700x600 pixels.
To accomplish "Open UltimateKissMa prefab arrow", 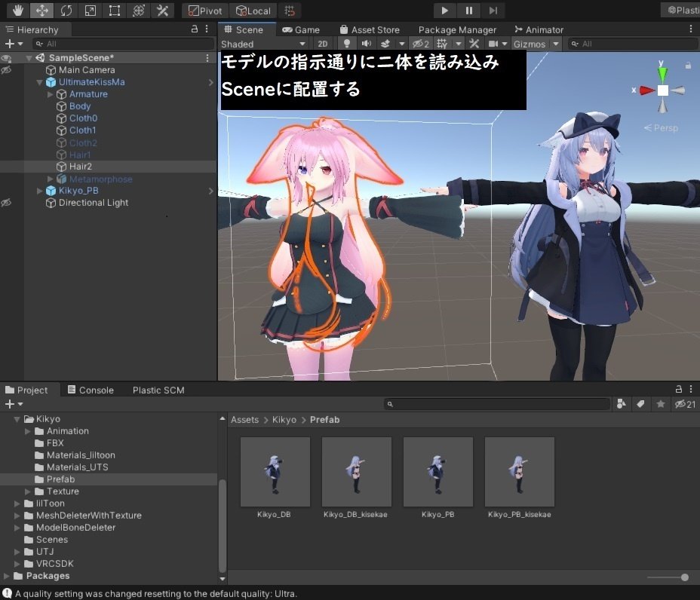I will (210, 82).
